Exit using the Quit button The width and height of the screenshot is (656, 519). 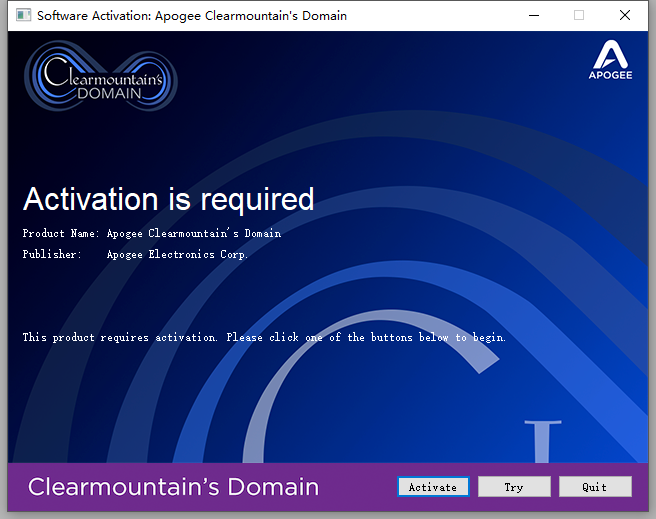point(595,487)
